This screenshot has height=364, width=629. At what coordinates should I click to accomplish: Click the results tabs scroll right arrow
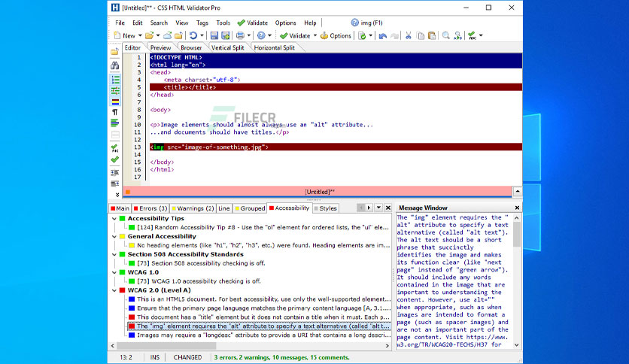(369, 208)
